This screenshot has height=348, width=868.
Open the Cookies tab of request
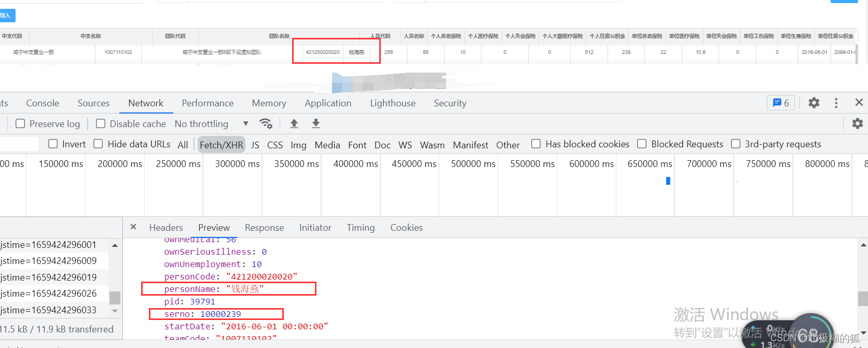click(406, 227)
